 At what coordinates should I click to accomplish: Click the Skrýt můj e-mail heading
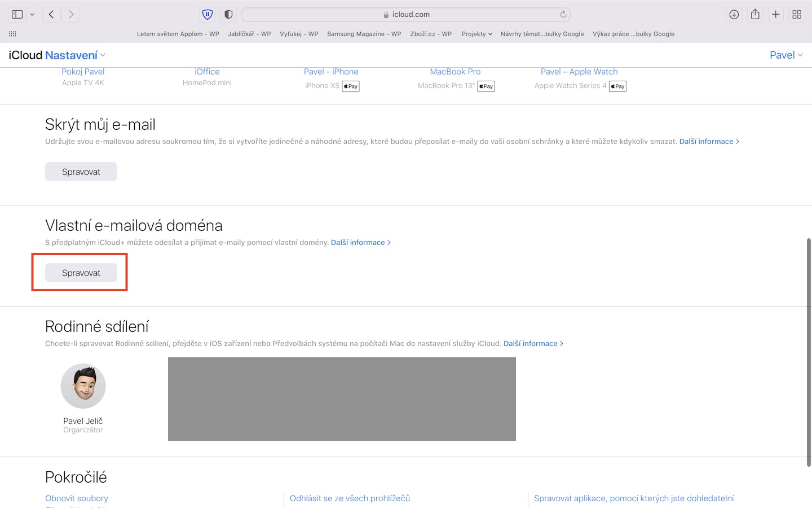100,125
